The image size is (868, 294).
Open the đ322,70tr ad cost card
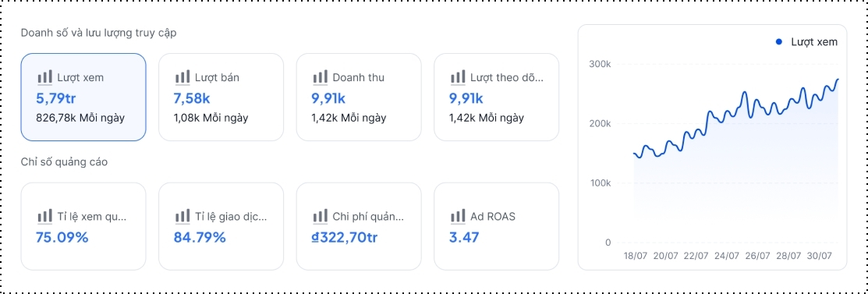coord(359,226)
